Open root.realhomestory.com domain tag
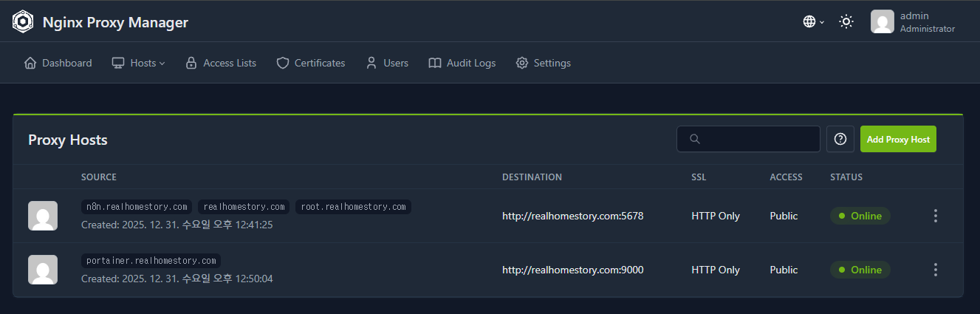 click(x=353, y=207)
